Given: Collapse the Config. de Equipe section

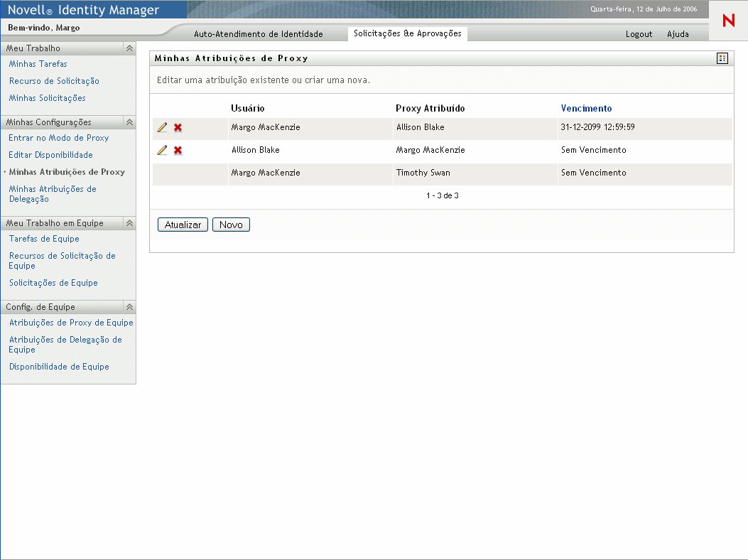Looking at the screenshot, I should point(129,307).
